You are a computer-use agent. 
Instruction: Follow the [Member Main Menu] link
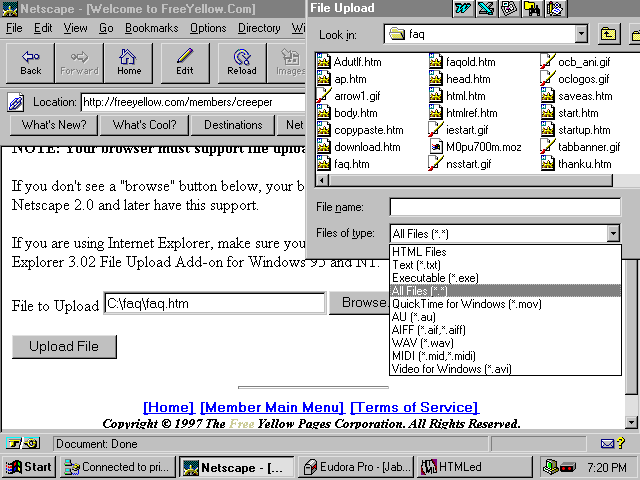[272, 407]
